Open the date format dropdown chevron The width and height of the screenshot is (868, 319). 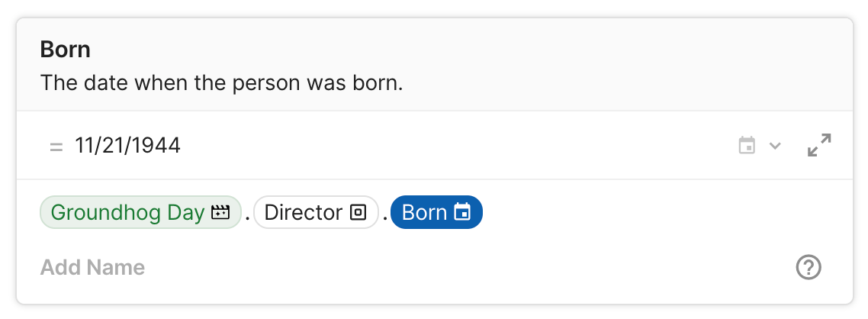point(776,146)
